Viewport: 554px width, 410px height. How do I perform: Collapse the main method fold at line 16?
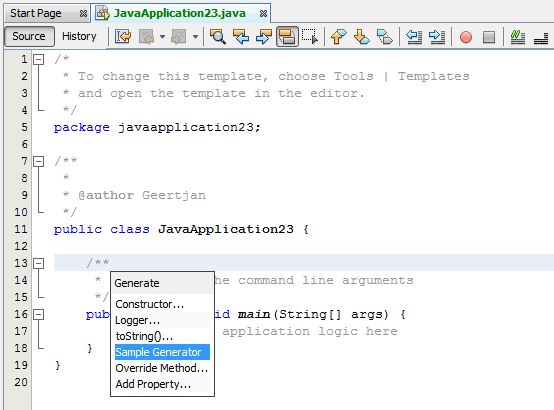pyautogui.click(x=39, y=314)
